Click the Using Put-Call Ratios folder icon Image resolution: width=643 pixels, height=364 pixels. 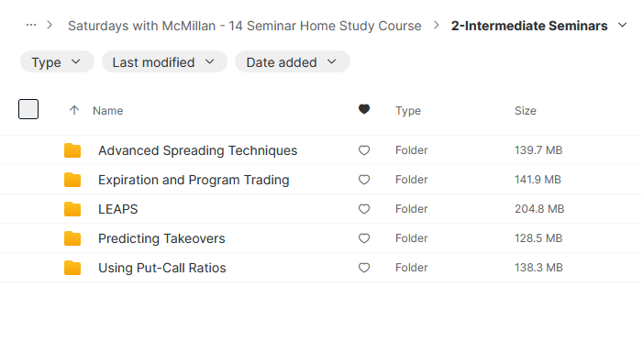[72, 268]
